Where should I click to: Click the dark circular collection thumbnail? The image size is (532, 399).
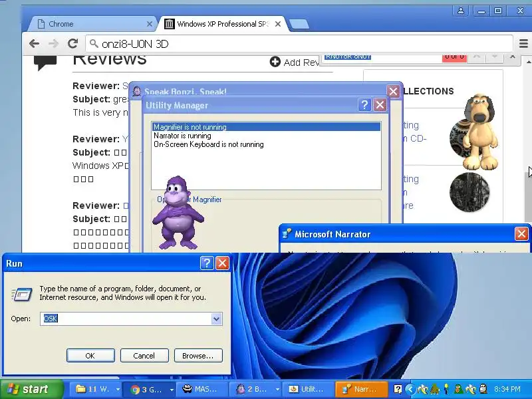pyautogui.click(x=469, y=192)
